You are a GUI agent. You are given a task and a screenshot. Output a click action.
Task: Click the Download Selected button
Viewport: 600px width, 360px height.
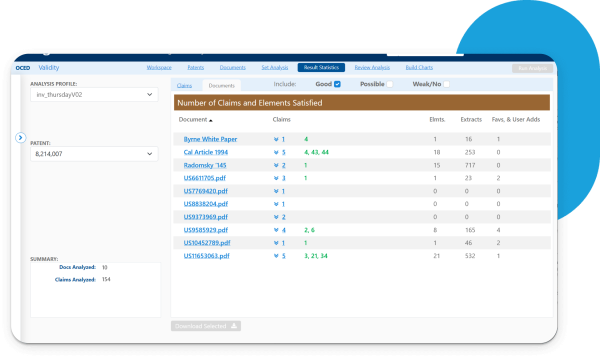pos(206,326)
